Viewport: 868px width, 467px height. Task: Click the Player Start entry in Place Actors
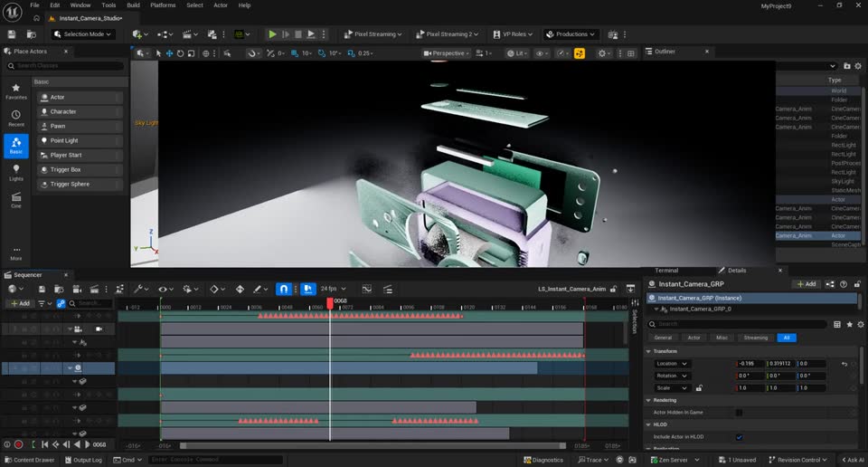pos(80,155)
